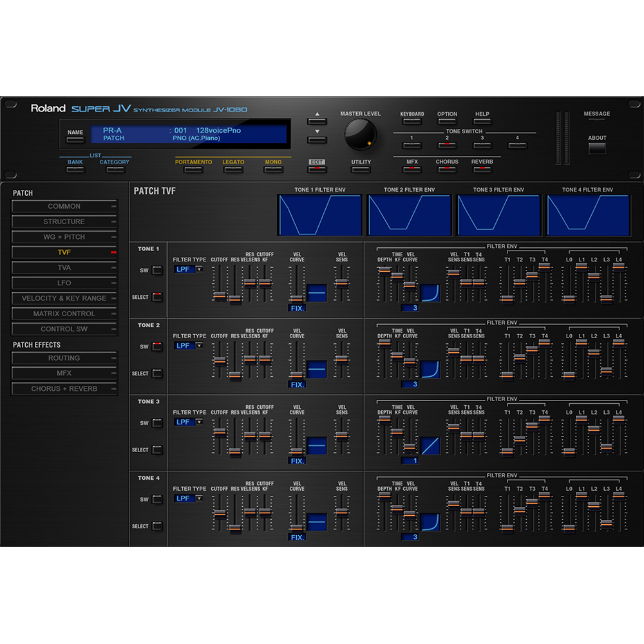Image resolution: width=644 pixels, height=644 pixels.
Task: Open VELOCITY & KEY RANGE page
Action: click(x=64, y=298)
